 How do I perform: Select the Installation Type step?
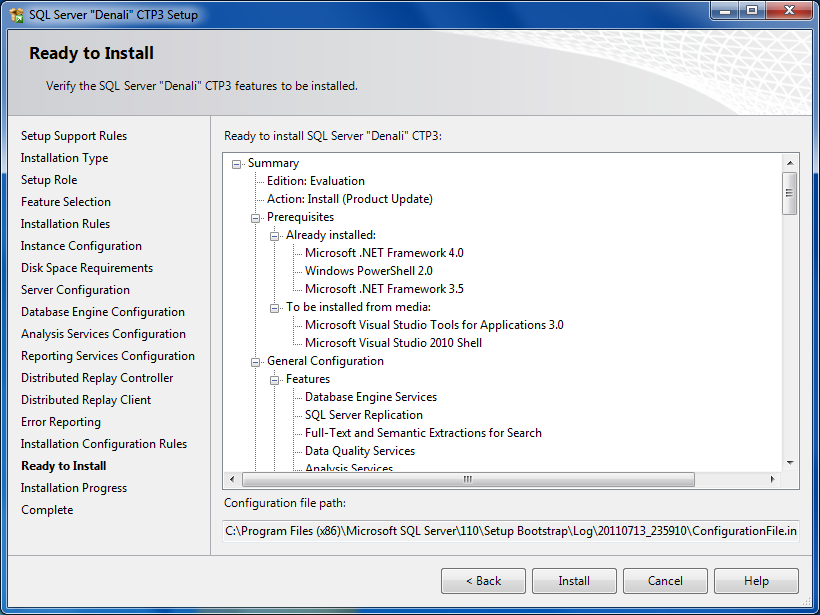pos(64,158)
